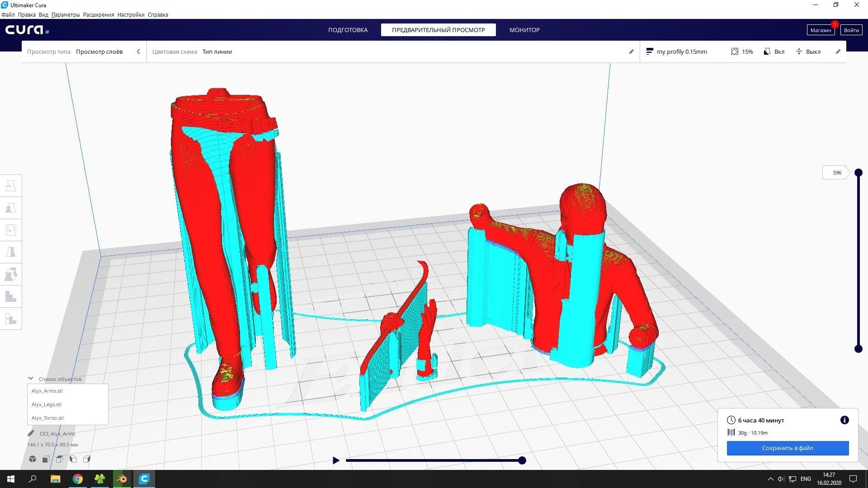Open Магазин marketplace button

click(821, 30)
